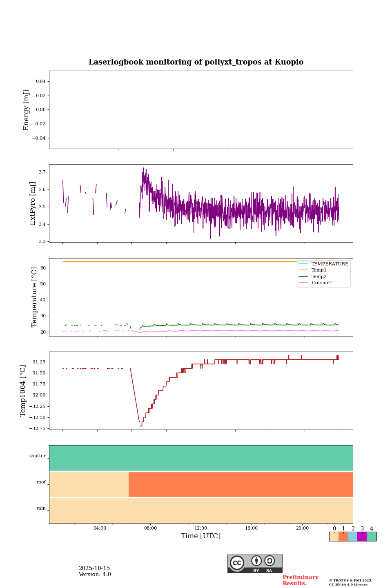Click the Time [UTC] axis label
Viewport: 392px width, 588px height.
click(201, 536)
